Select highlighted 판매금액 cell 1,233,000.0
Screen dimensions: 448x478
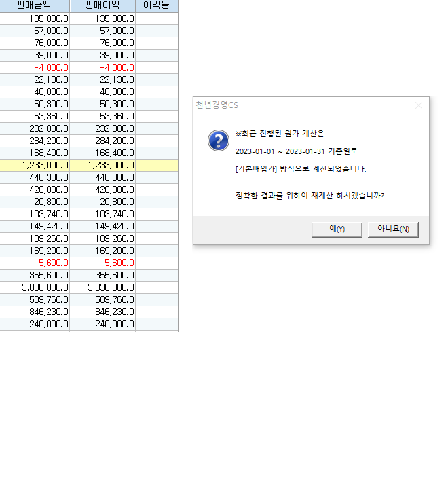click(35, 165)
